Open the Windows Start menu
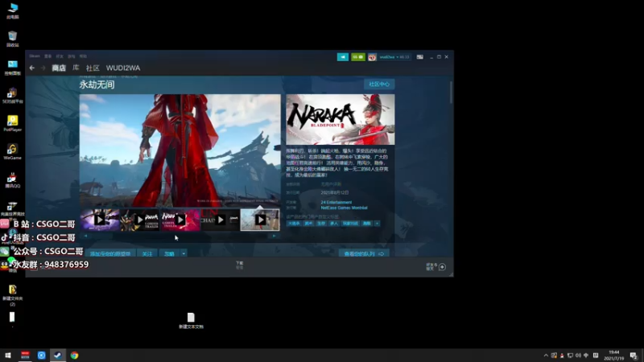644x362 pixels. (x=8, y=356)
